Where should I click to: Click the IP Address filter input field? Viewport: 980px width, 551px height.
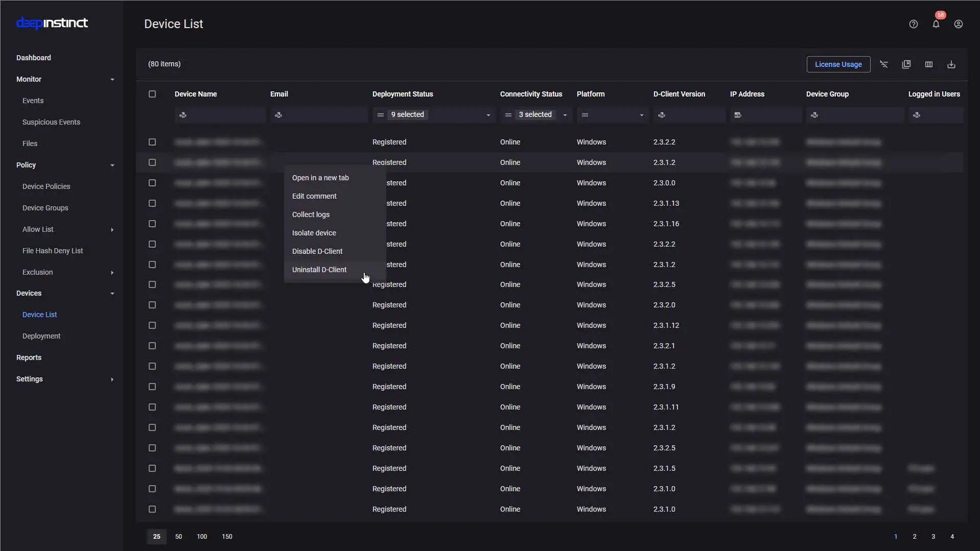pos(766,115)
